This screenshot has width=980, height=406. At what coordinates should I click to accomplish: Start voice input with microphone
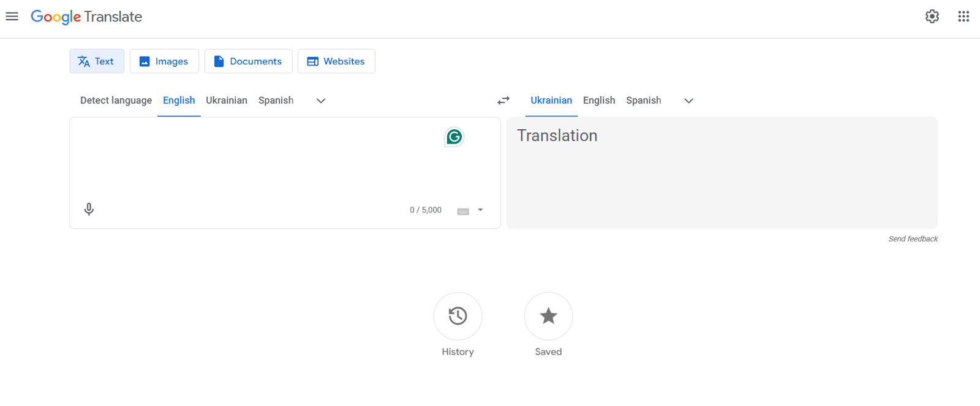[89, 209]
